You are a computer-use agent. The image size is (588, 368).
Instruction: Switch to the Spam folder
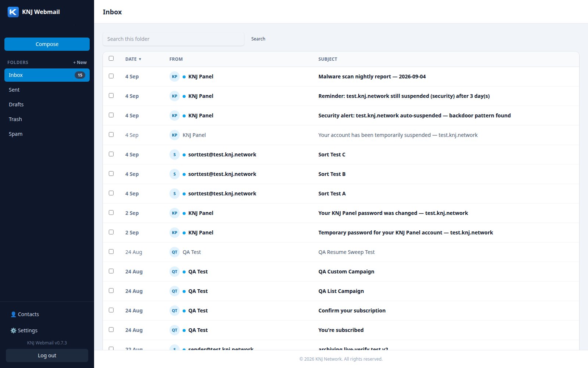(47, 134)
